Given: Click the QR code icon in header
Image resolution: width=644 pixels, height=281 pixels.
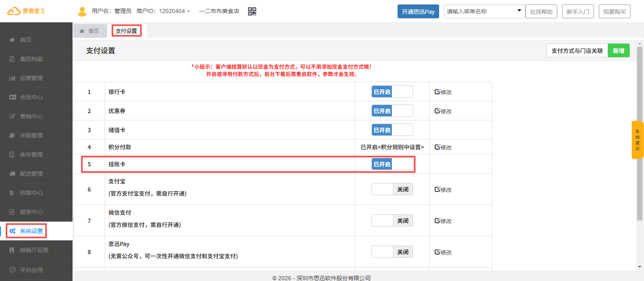Looking at the screenshot, I should coord(252,11).
